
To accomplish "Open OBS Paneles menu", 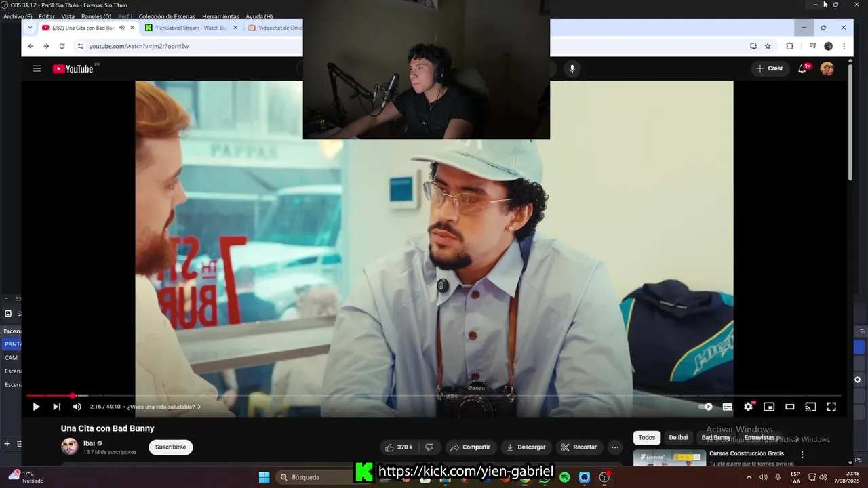I will 96,16.
